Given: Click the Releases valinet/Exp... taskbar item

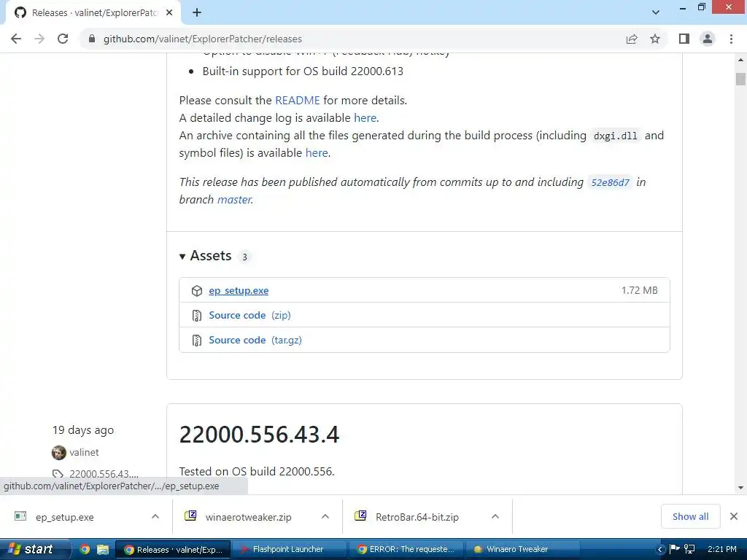Looking at the screenshot, I should (x=174, y=550).
